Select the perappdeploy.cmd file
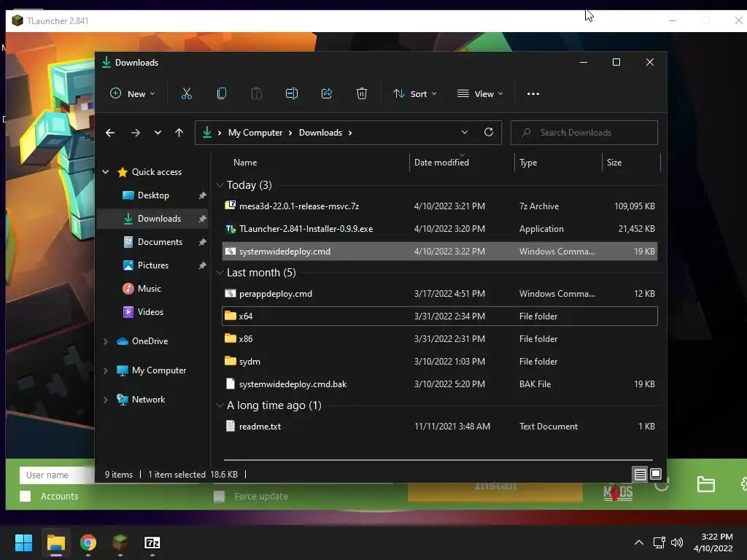The image size is (747, 560). point(440,294)
